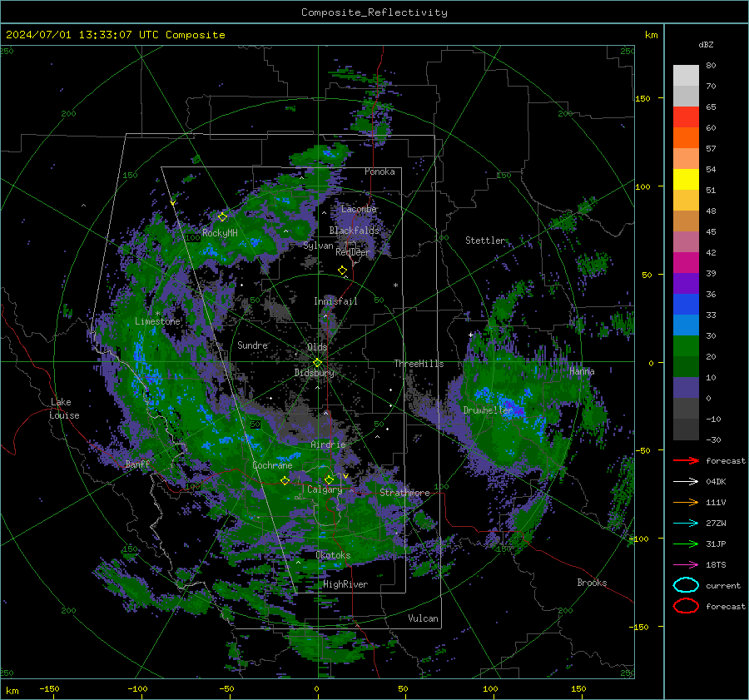Select the lightest grey 70-80 dBZ swatch
Viewport: 749px width, 700px height.
686,76
